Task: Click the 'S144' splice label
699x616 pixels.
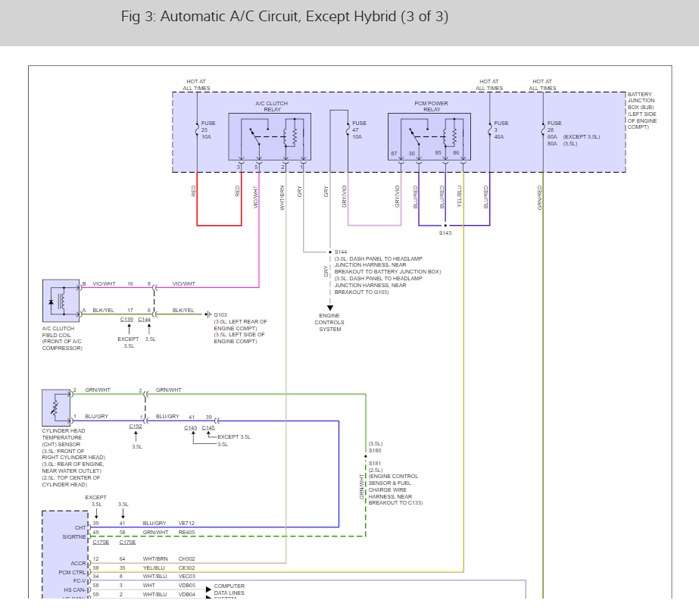Action: click(x=341, y=252)
